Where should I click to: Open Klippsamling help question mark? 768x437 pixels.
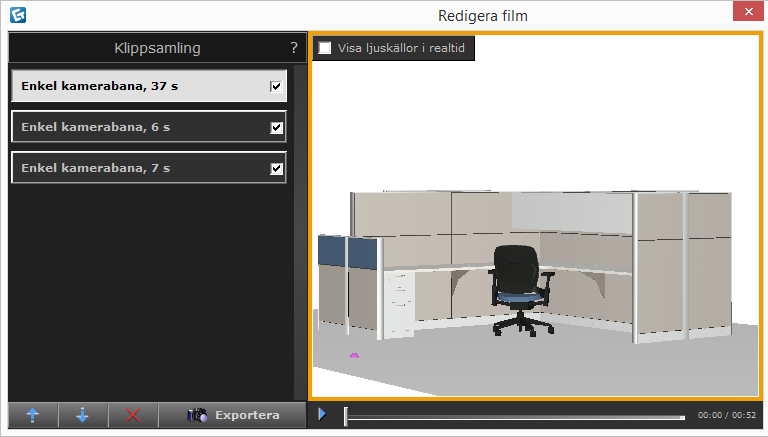[x=293, y=48]
